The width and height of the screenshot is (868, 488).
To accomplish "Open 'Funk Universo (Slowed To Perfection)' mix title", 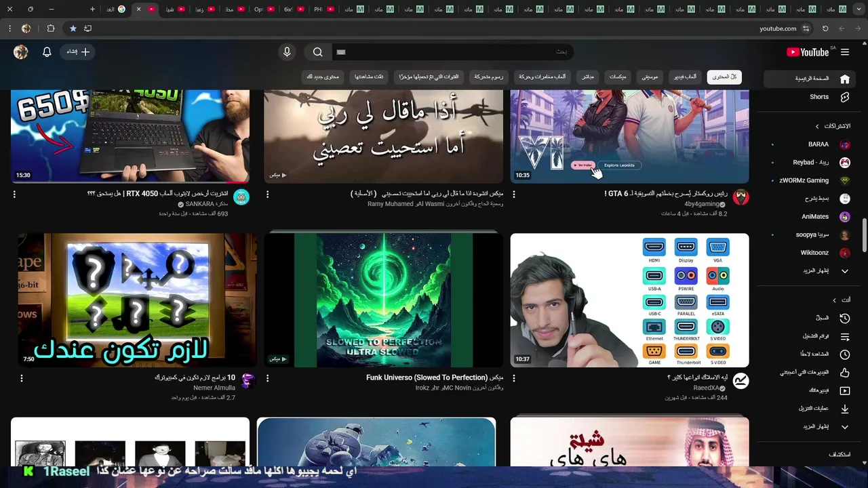I will tap(435, 378).
